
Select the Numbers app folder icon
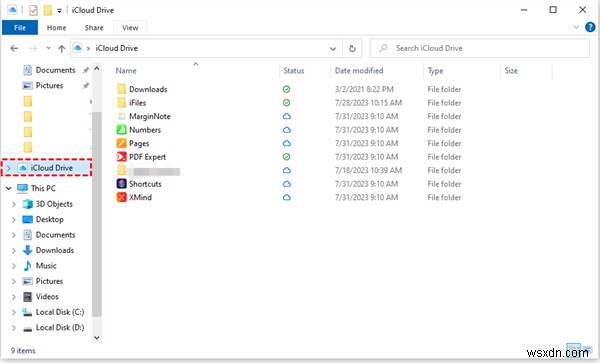[x=121, y=130]
